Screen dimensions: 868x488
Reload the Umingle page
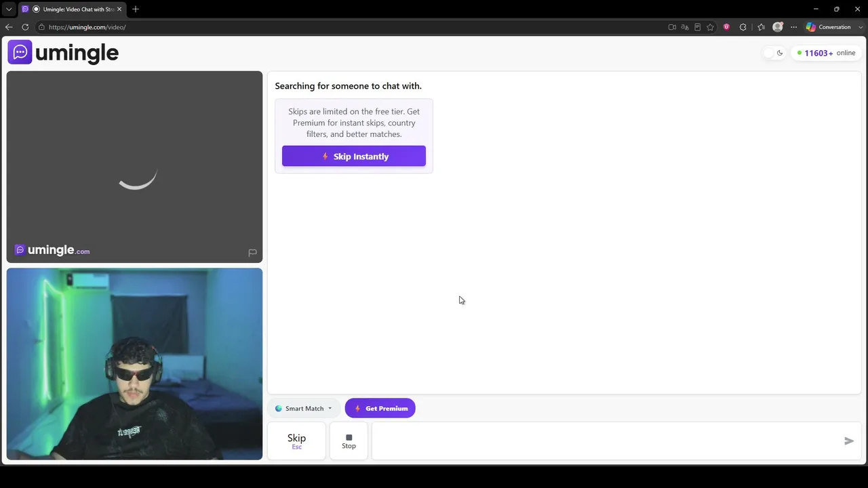click(25, 27)
